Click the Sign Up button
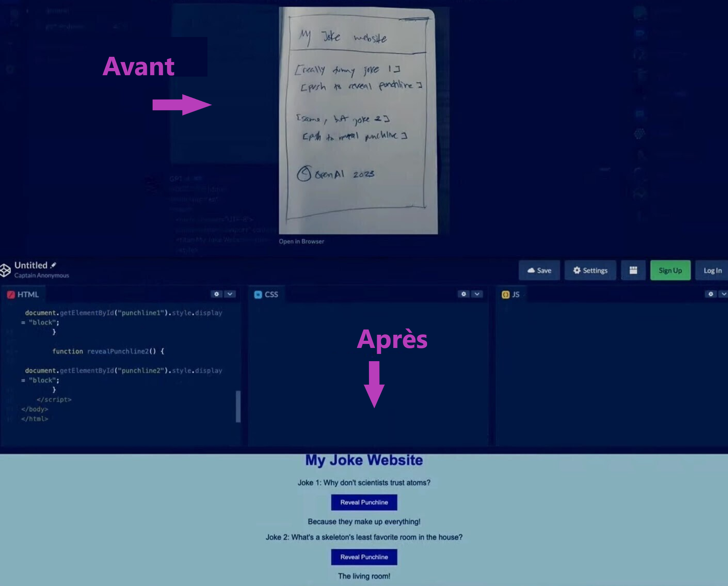The width and height of the screenshot is (728, 586). pos(670,270)
